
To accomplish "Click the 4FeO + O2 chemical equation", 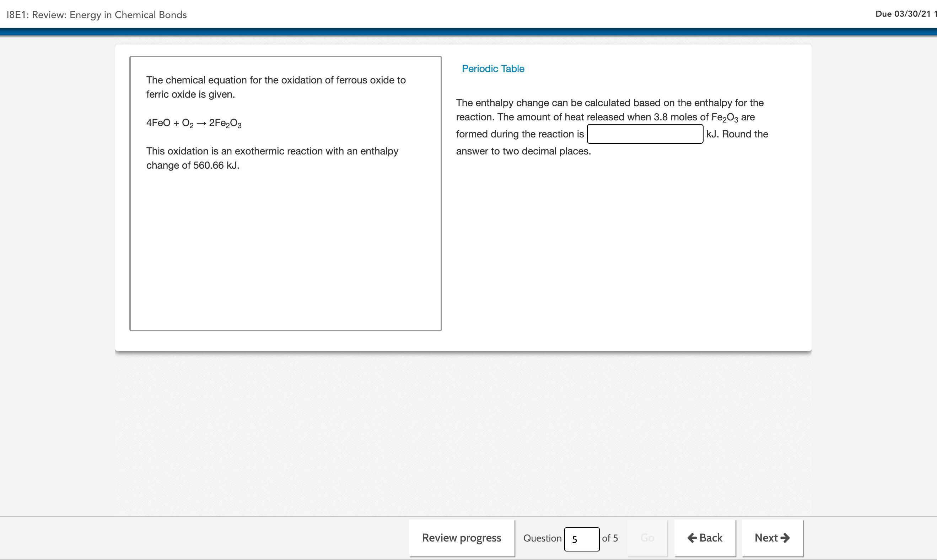I will pos(194,123).
